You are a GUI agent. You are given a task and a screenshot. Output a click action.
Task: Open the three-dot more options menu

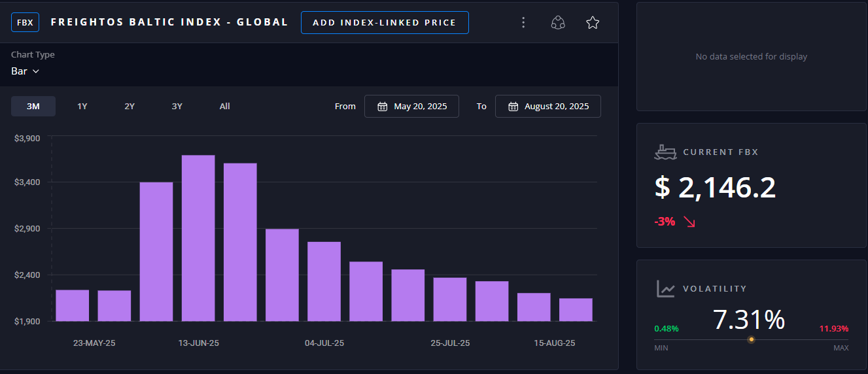click(523, 23)
